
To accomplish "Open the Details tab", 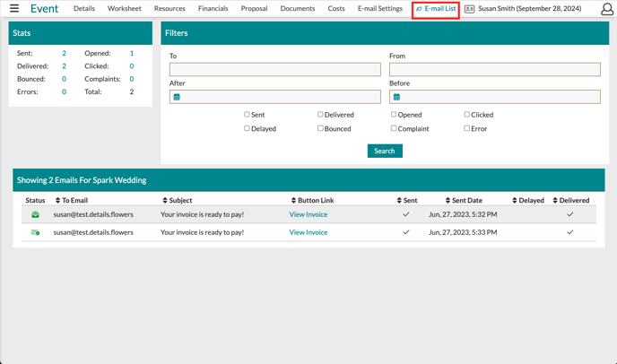I will click(84, 9).
